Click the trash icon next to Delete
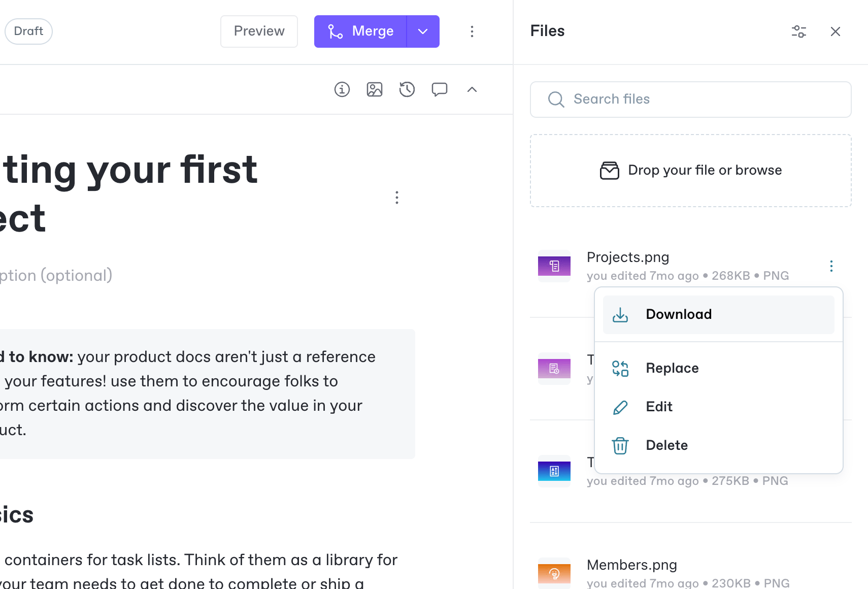The image size is (868, 589). click(x=620, y=445)
